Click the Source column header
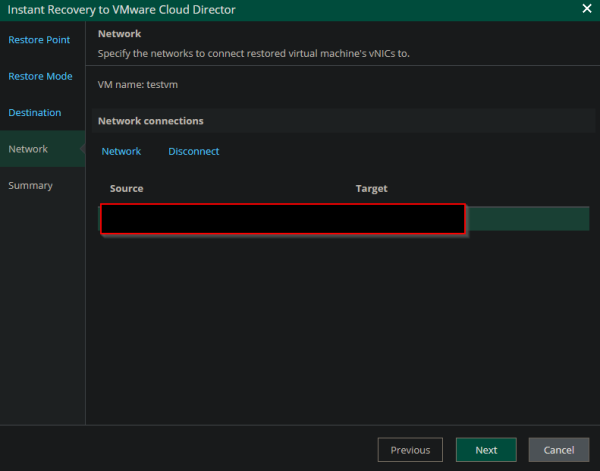Image resolution: width=600 pixels, height=471 pixels. click(x=127, y=188)
